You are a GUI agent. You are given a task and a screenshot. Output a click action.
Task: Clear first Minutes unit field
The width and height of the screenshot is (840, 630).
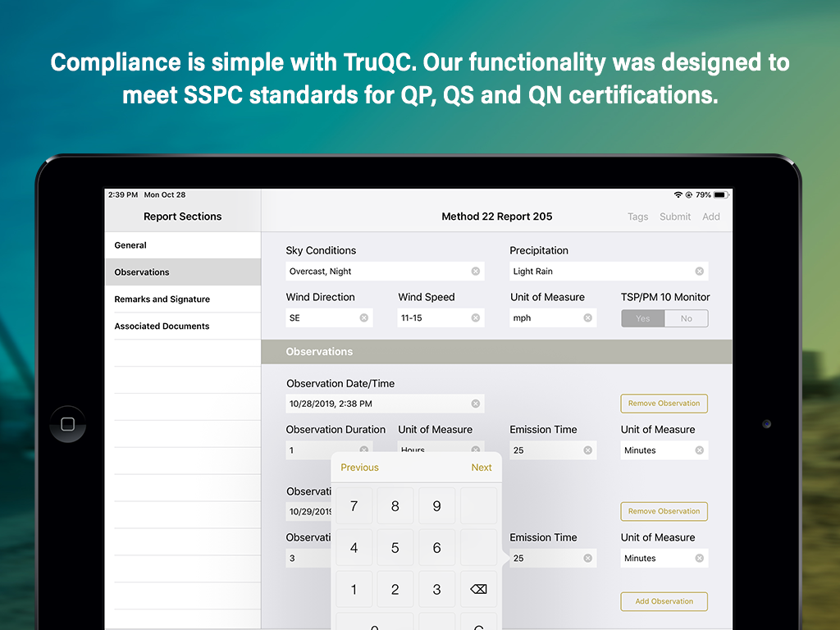[x=699, y=450]
